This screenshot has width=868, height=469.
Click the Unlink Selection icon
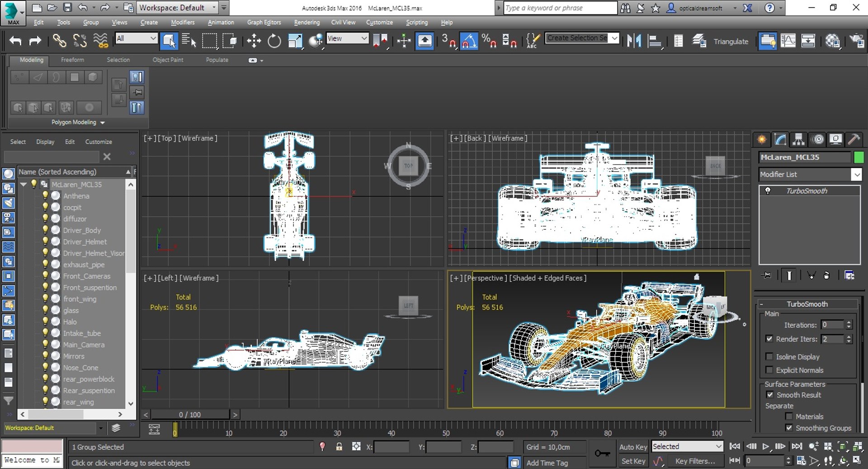[80, 41]
